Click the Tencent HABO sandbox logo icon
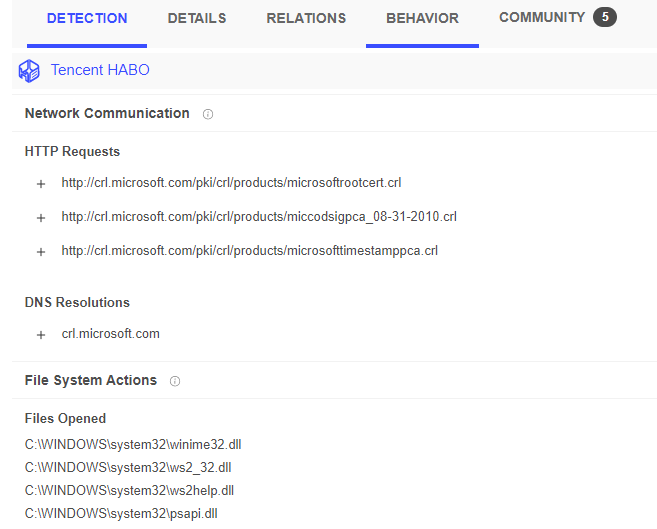The image size is (657, 529). (x=29, y=70)
